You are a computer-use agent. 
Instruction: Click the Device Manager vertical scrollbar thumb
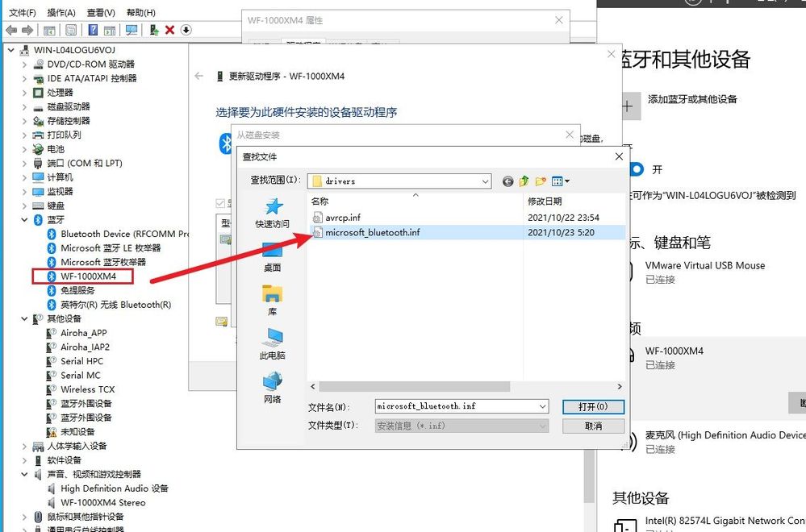590,477
